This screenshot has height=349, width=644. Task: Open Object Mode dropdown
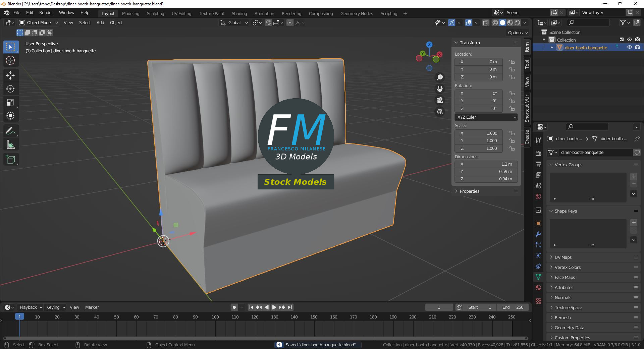(39, 23)
